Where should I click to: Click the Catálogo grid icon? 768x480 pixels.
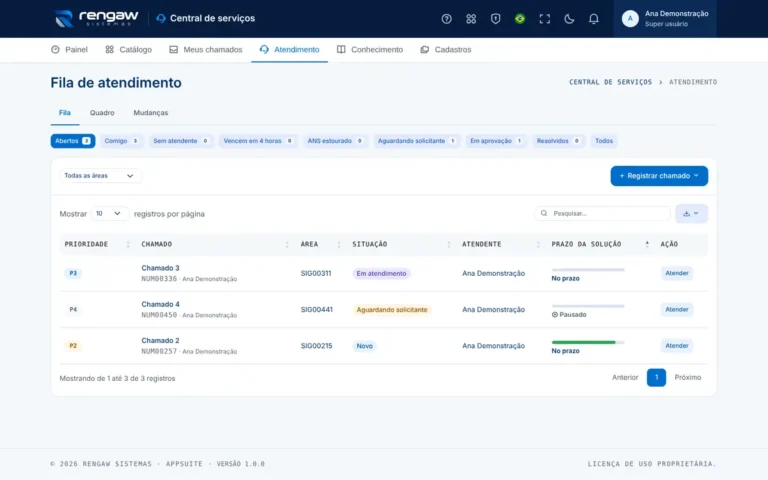click(109, 49)
